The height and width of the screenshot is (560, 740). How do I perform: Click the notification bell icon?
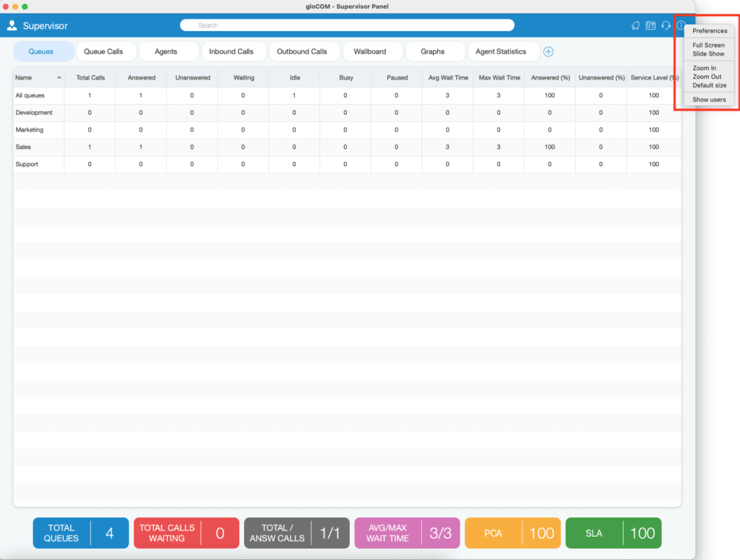[x=635, y=25]
